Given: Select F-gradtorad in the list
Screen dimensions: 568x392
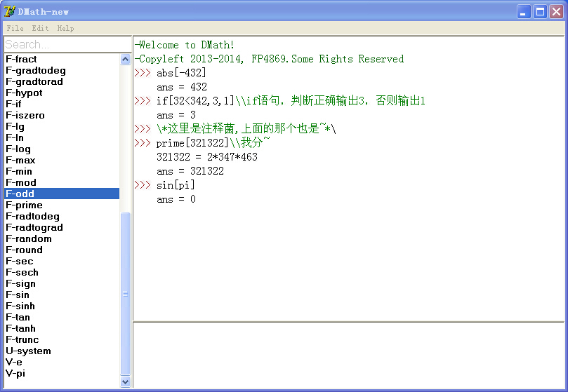Looking at the screenshot, I should click(x=62, y=81).
